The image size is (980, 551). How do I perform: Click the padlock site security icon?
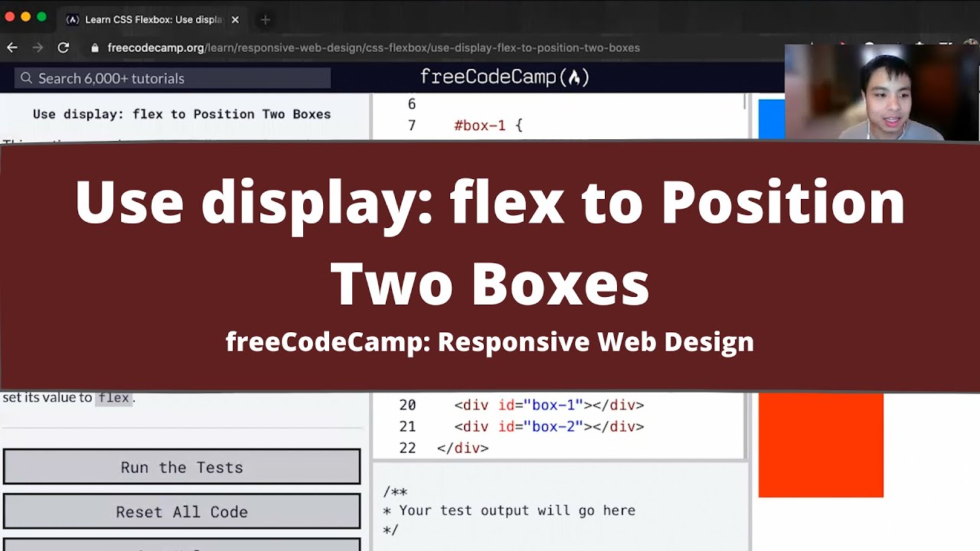[95, 47]
